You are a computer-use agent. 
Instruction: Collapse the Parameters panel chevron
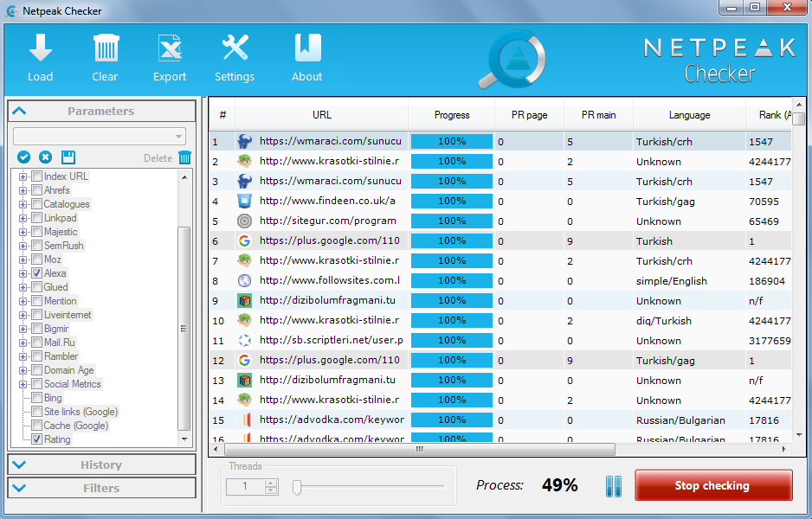[x=19, y=111]
